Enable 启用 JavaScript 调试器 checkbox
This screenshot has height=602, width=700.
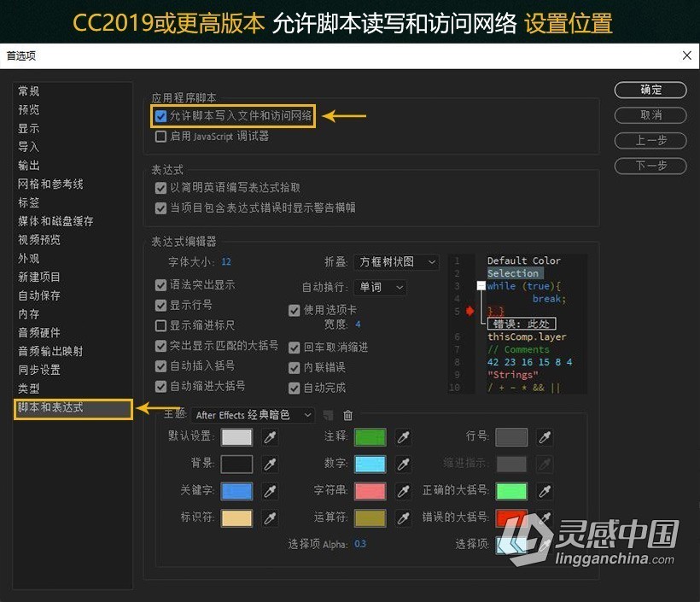160,137
